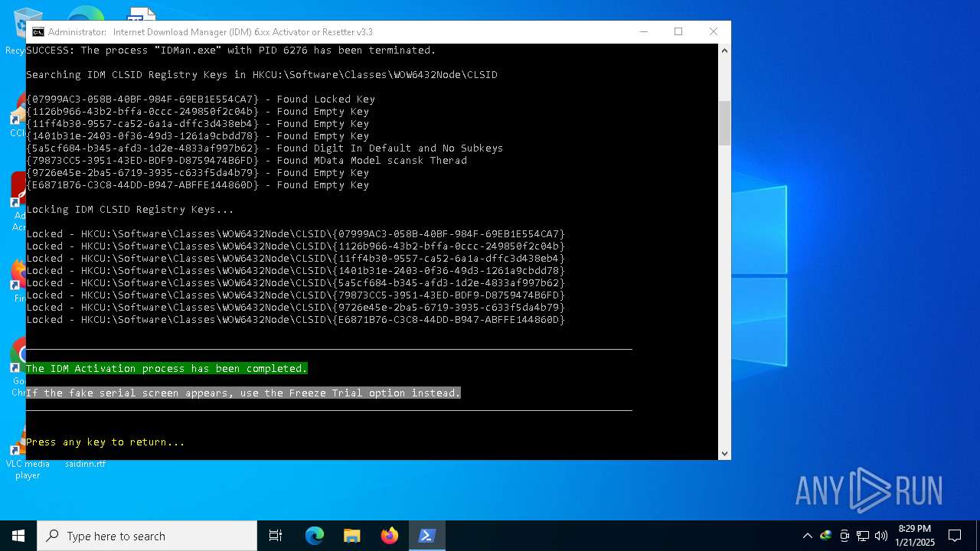Maximize the IDM Activator console window
This screenshot has height=551, width=980.
pyautogui.click(x=678, y=31)
